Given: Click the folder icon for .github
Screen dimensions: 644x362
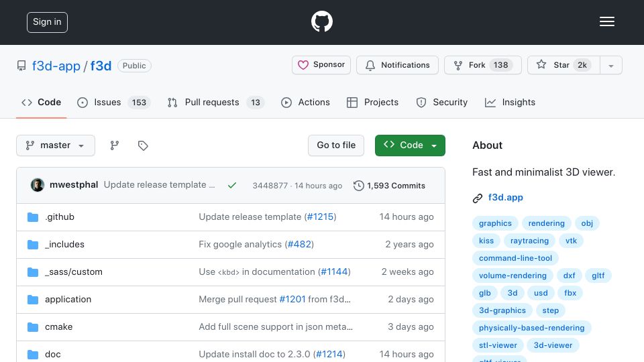Looking at the screenshot, I should [33, 217].
